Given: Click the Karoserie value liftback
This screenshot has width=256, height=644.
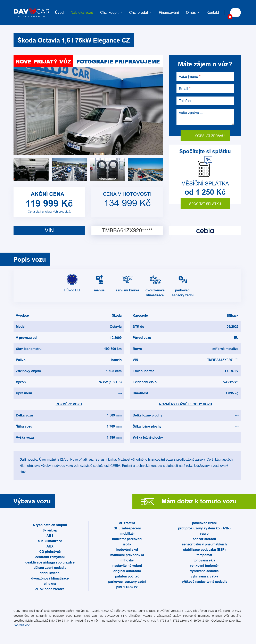Looking at the screenshot, I should (x=233, y=315).
